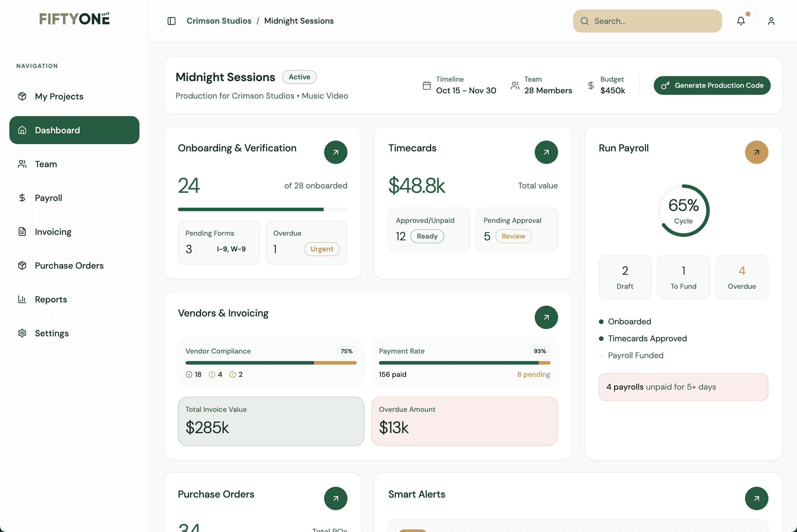Click the Purchase Orders box icon

click(x=22, y=265)
